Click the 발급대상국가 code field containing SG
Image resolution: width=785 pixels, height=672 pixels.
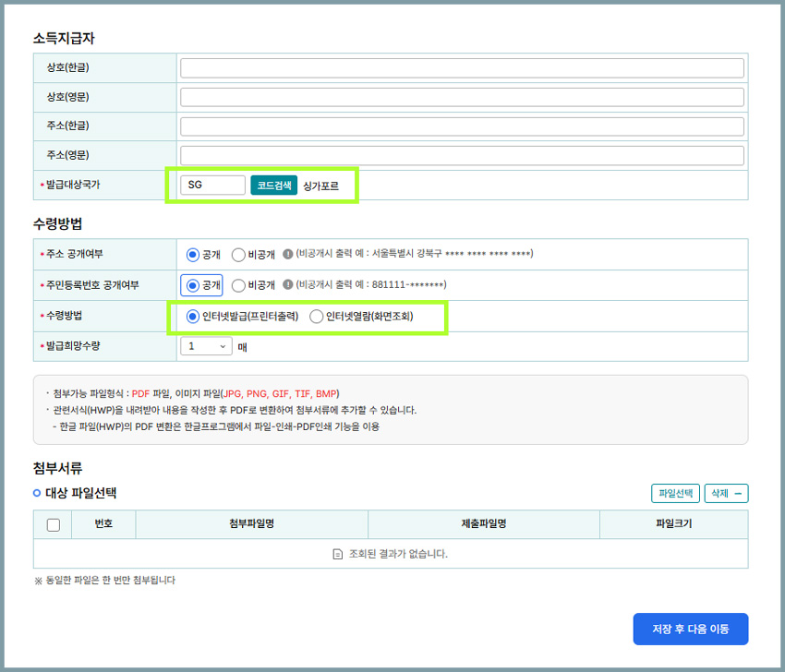point(212,185)
